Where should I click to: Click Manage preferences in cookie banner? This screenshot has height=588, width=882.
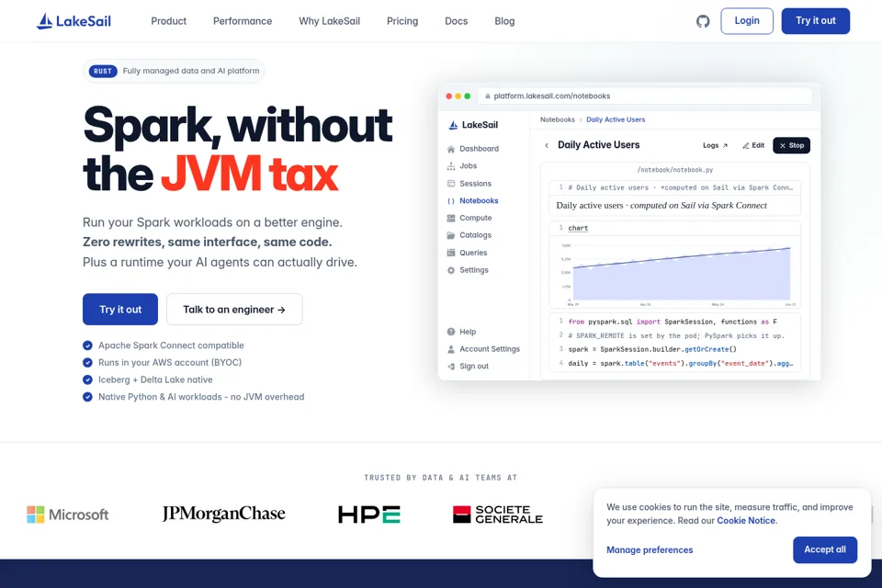click(x=650, y=549)
